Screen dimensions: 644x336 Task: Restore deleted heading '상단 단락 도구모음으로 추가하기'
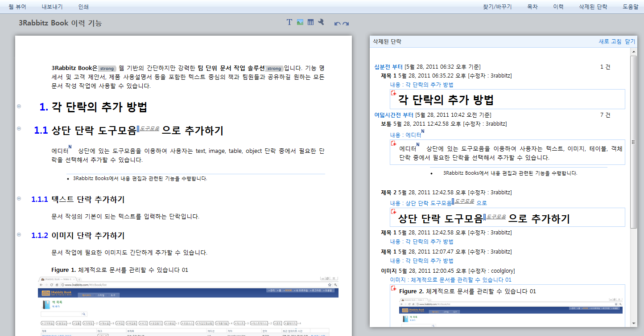(394, 212)
